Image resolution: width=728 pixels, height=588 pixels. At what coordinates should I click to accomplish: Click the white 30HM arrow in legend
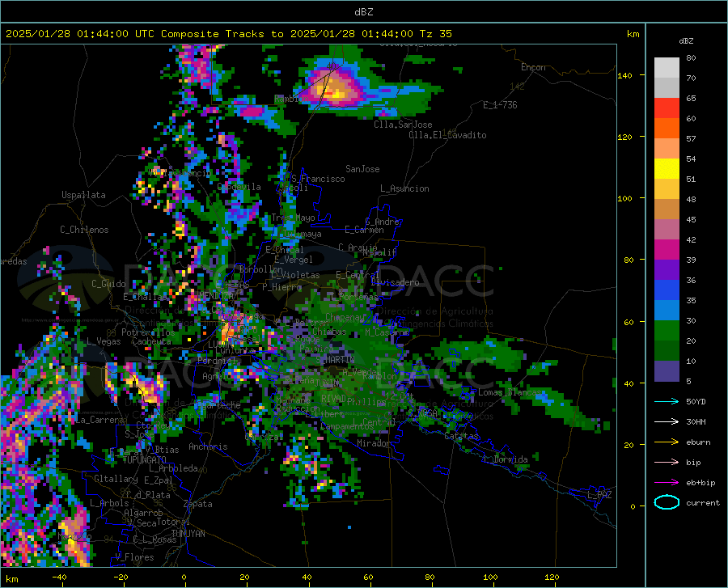667,421
